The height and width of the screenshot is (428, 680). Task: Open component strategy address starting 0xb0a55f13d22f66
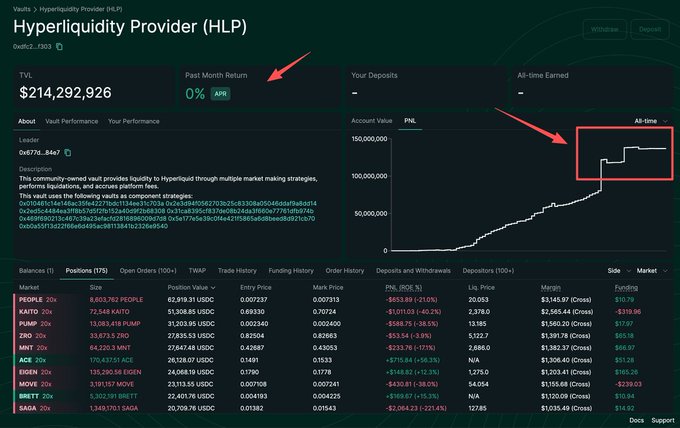click(x=93, y=226)
